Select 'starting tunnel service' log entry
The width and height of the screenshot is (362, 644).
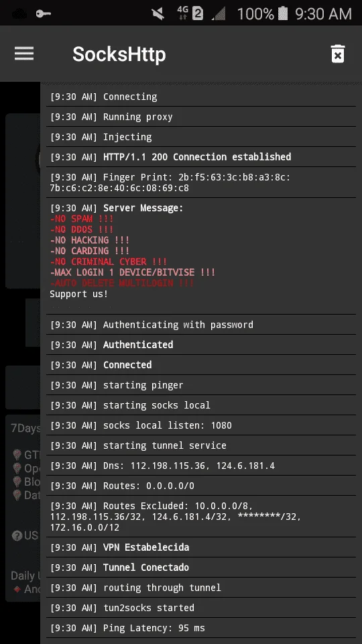[200, 445]
